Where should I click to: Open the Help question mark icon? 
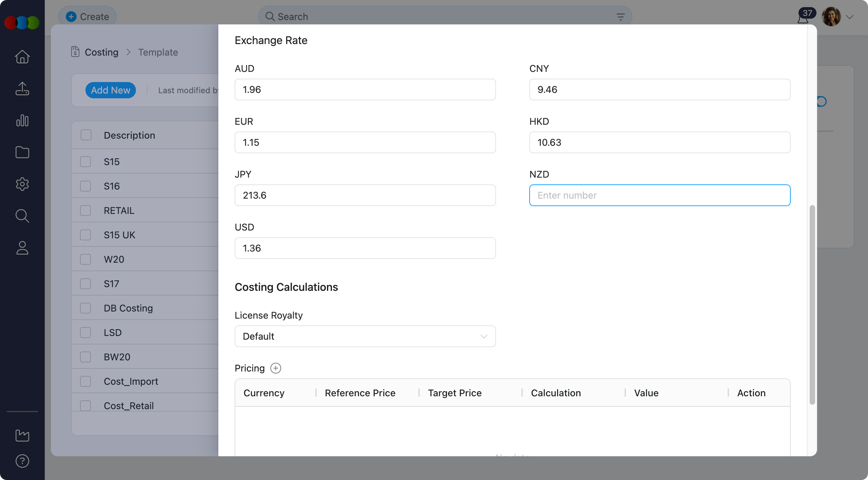click(22, 461)
